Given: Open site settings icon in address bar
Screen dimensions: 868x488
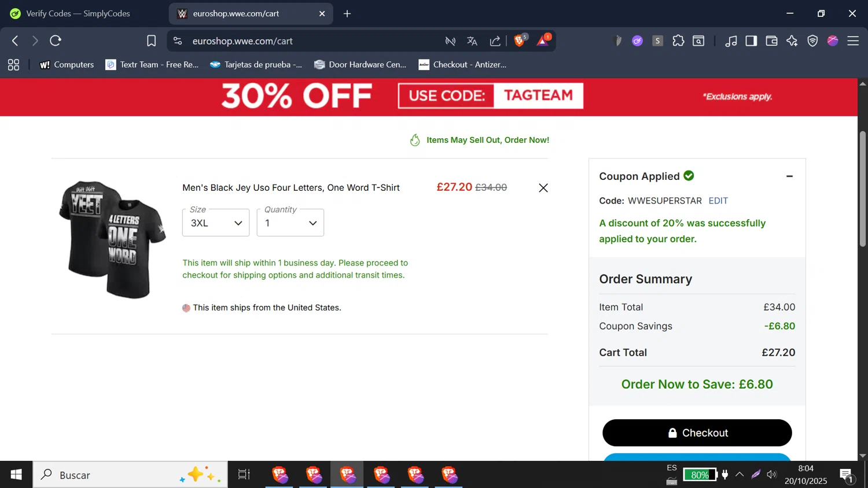Looking at the screenshot, I should point(178,40).
